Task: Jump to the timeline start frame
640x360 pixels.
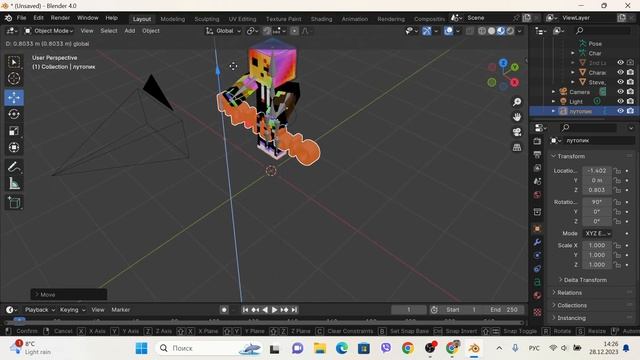Action: tap(245, 310)
